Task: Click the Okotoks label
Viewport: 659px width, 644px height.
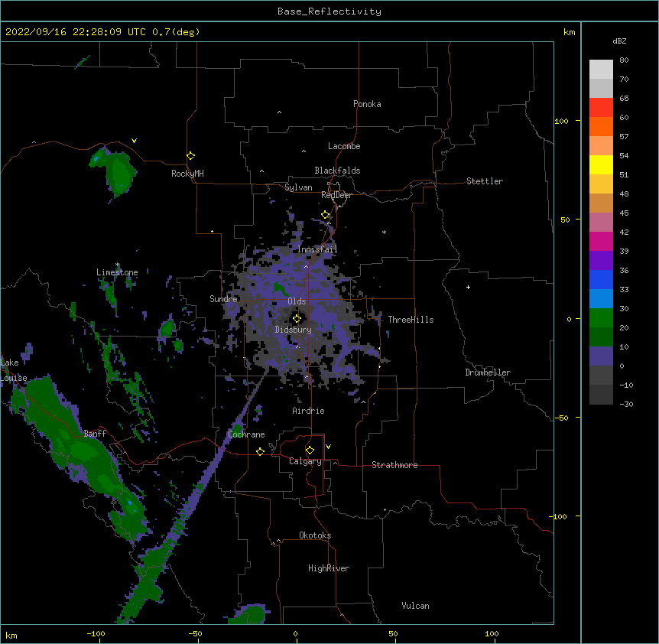Action: pyautogui.click(x=315, y=535)
